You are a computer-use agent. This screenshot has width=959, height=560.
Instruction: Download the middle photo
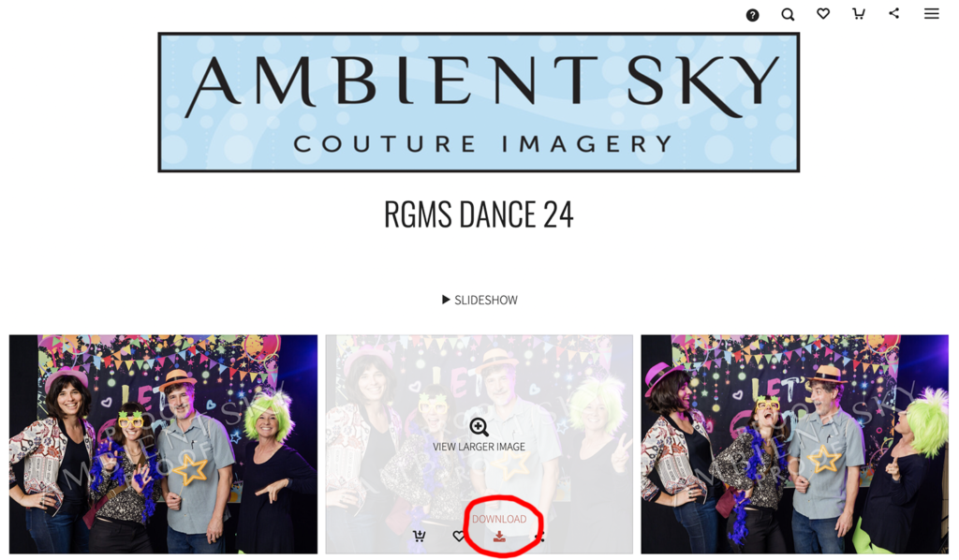tap(499, 537)
